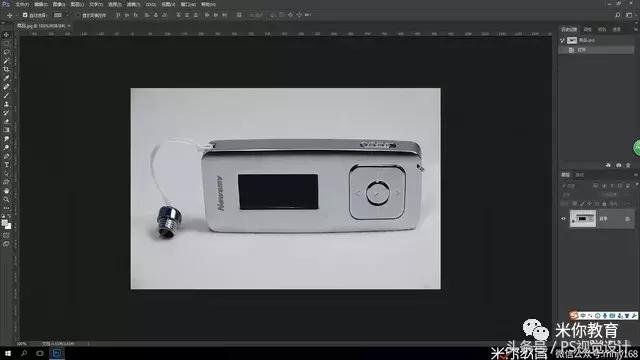Click the 背景 layer thumbnail
This screenshot has width=640, height=360.
[582, 219]
